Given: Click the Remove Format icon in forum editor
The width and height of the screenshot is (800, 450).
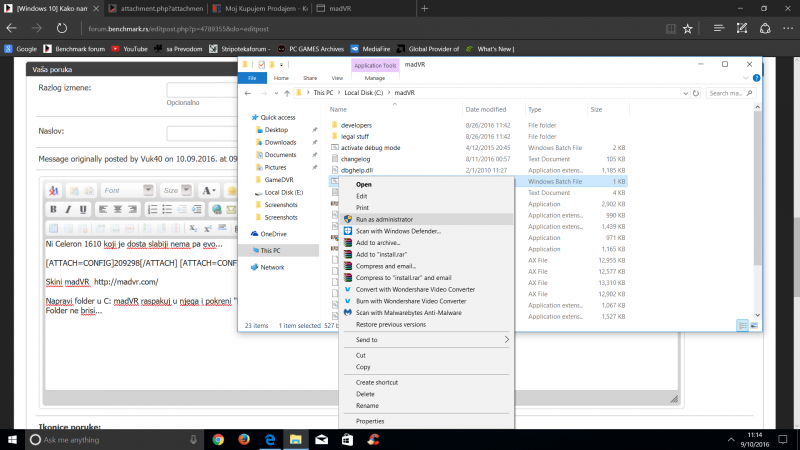Looking at the screenshot, I should pyautogui.click(x=54, y=191).
